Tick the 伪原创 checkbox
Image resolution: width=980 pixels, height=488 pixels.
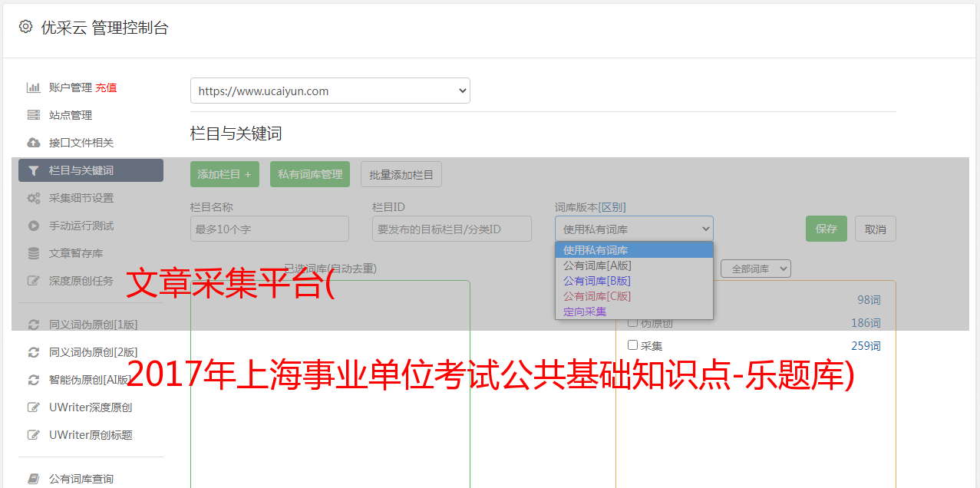click(x=633, y=322)
